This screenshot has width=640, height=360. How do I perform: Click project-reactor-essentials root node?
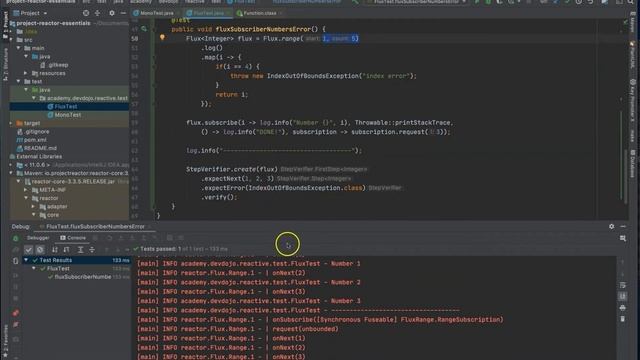tap(53, 23)
